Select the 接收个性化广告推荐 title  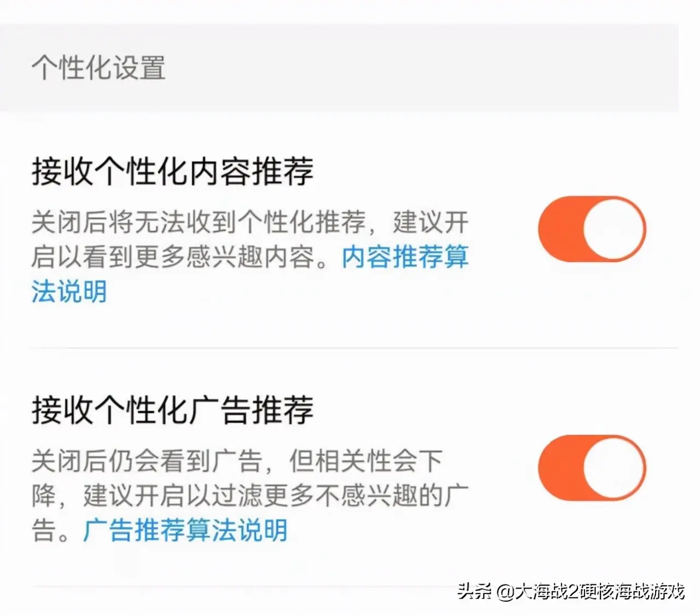pyautogui.click(x=172, y=410)
